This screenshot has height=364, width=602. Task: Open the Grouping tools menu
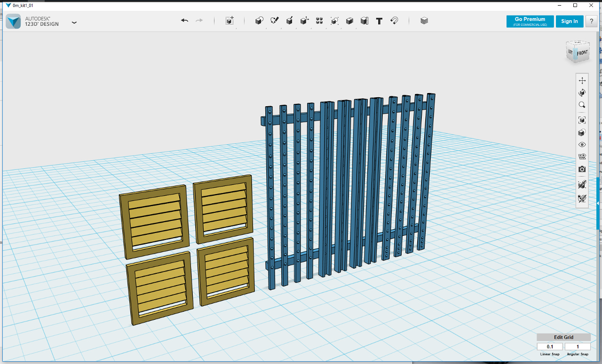334,21
